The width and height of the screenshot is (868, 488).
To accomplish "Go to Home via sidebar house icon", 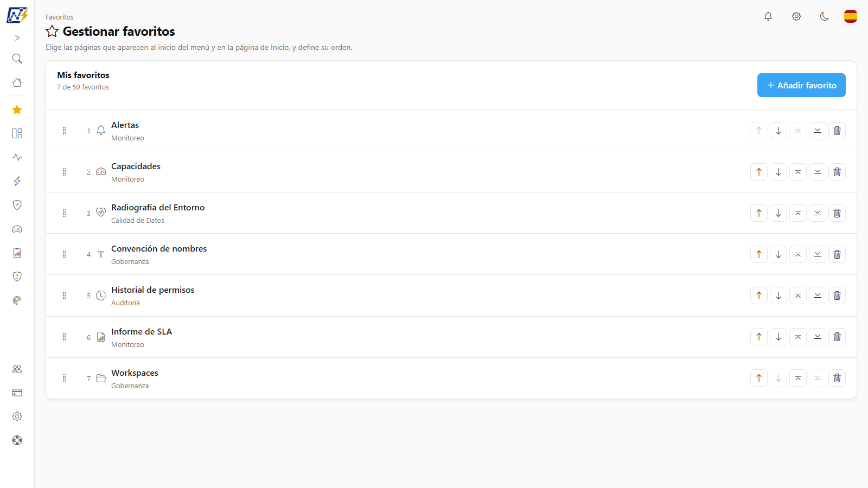I will coord(17,82).
